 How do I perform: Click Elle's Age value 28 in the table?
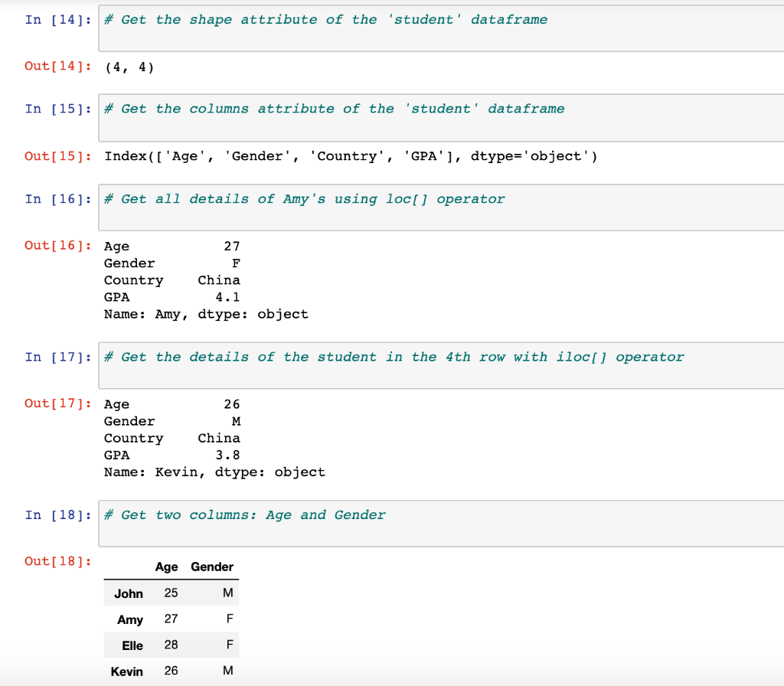[x=170, y=645]
